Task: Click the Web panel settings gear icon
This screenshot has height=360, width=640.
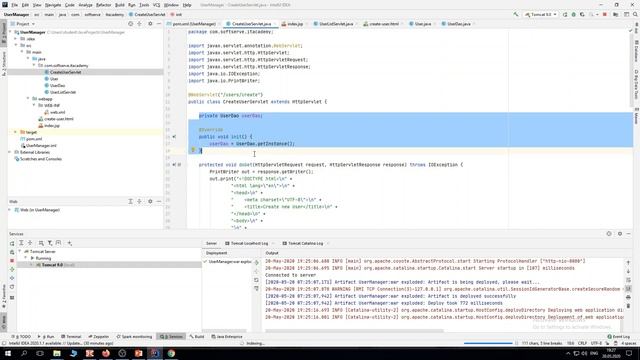Action: pyautogui.click(x=150, y=201)
